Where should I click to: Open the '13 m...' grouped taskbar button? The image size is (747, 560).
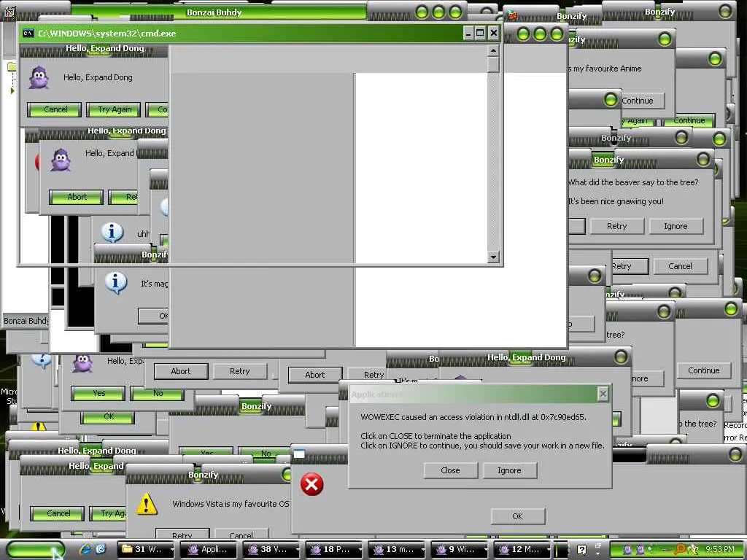click(398, 550)
